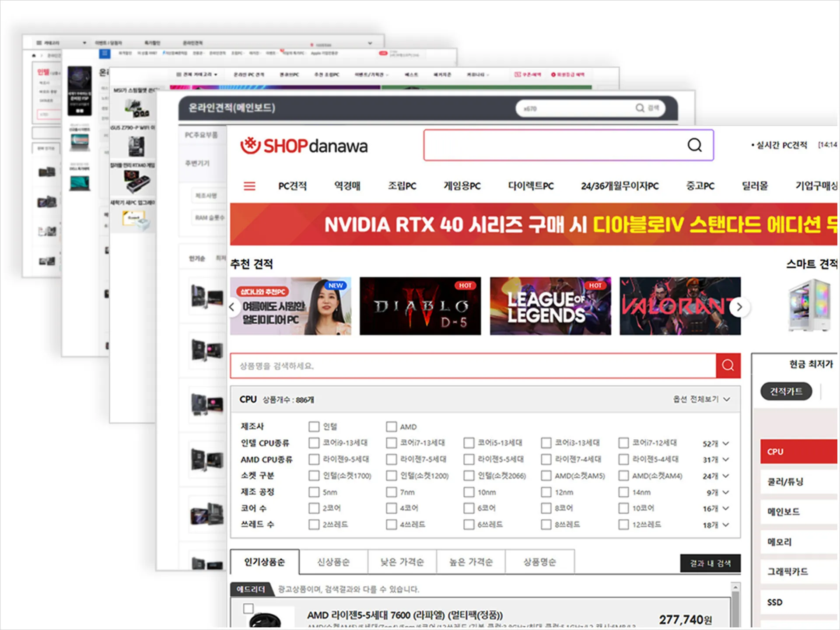Image resolution: width=840 pixels, height=630 pixels.
Task: Click the SHOPdanawa logo
Action: 303,146
